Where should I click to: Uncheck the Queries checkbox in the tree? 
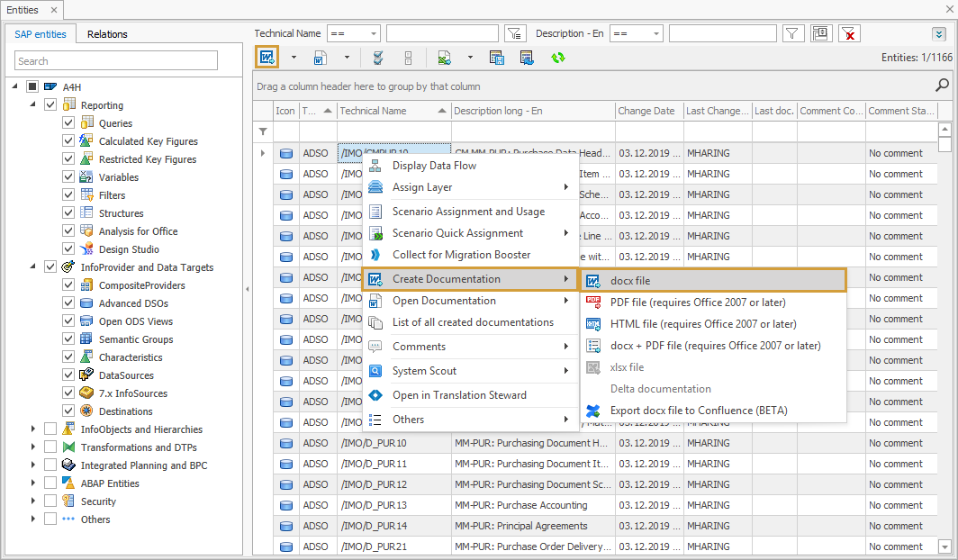(68, 122)
